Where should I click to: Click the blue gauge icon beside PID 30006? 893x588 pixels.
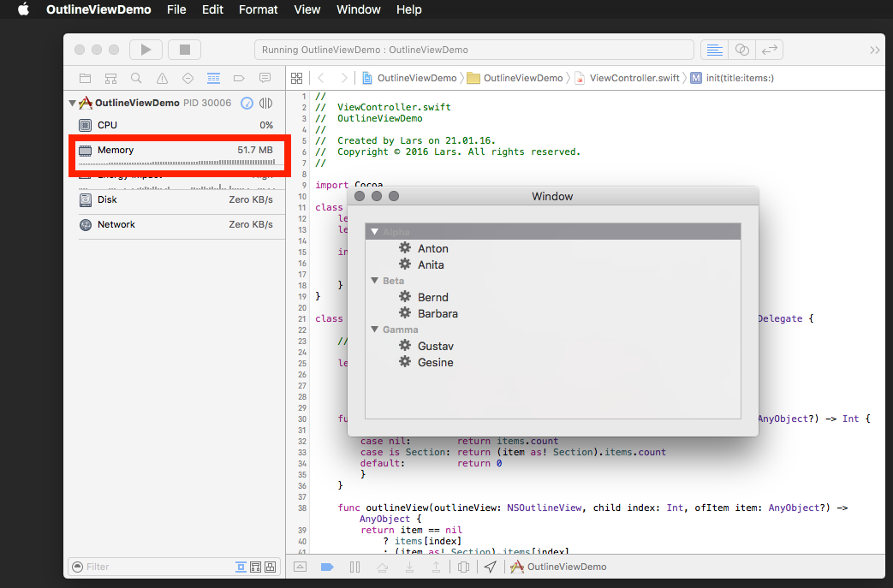point(247,103)
